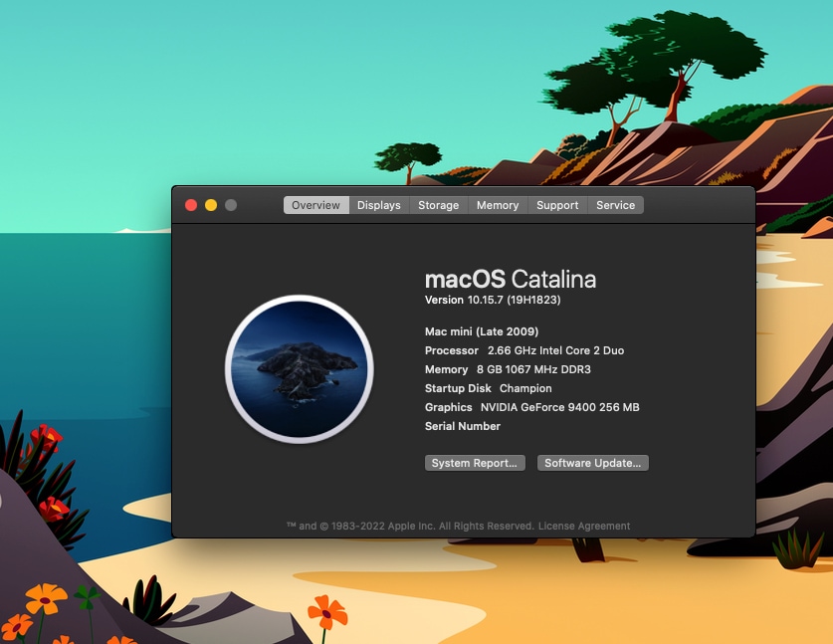
Task: Open the Support tab
Action: tap(557, 205)
